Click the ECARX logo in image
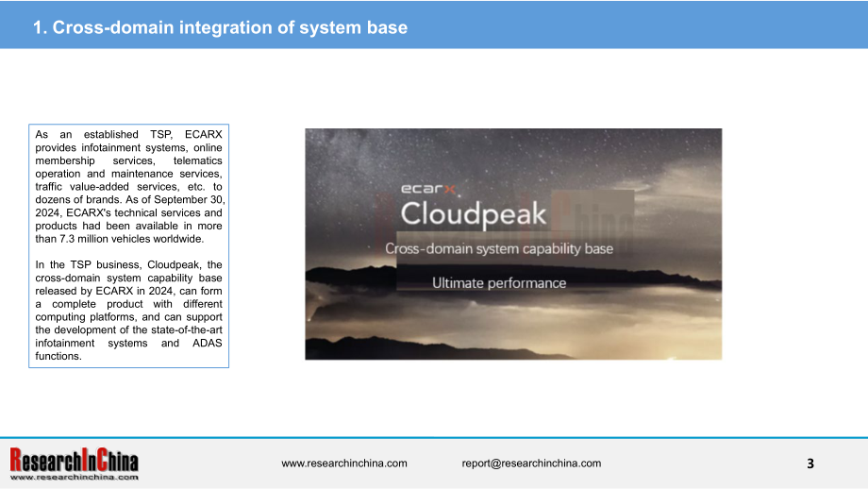Screen dimensions: 868x489 point(429,189)
